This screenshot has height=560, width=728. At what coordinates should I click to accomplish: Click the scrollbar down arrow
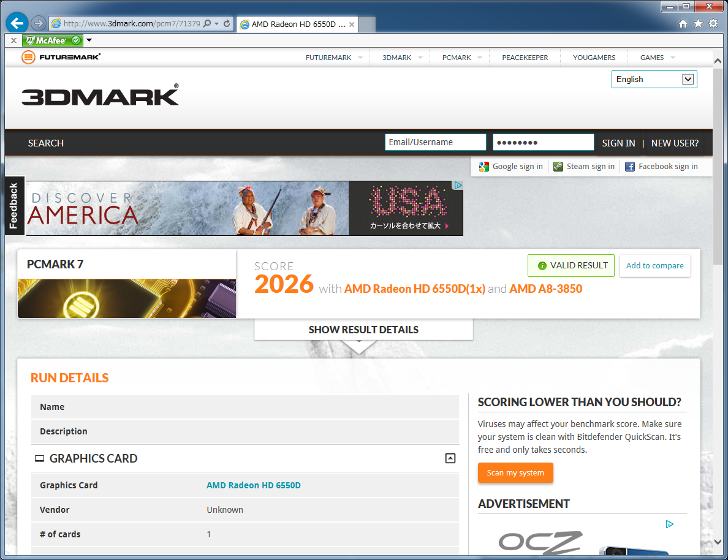tap(718, 542)
